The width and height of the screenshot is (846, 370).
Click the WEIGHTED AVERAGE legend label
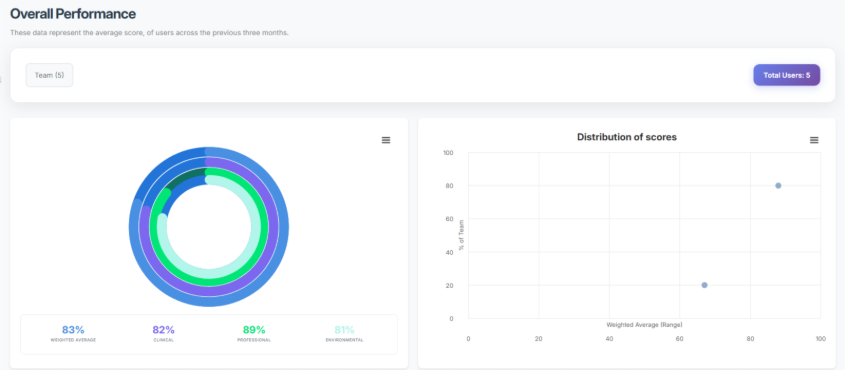click(73, 340)
